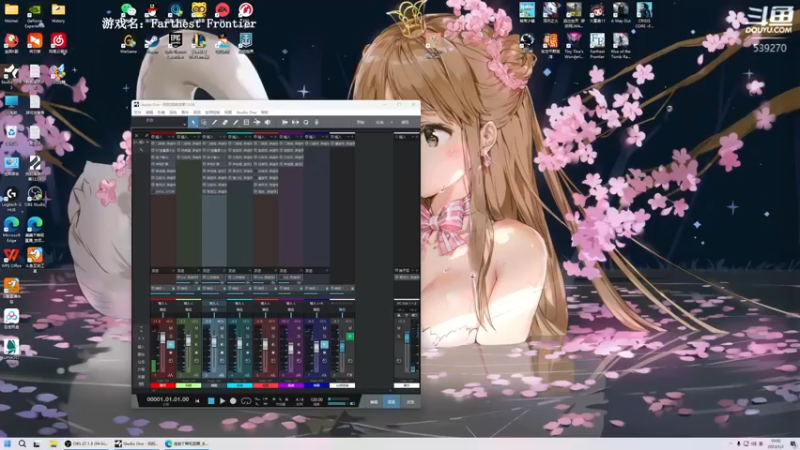The height and width of the screenshot is (450, 800).
Task: Select the Eraser tool in the toolbar
Action: click(225, 122)
